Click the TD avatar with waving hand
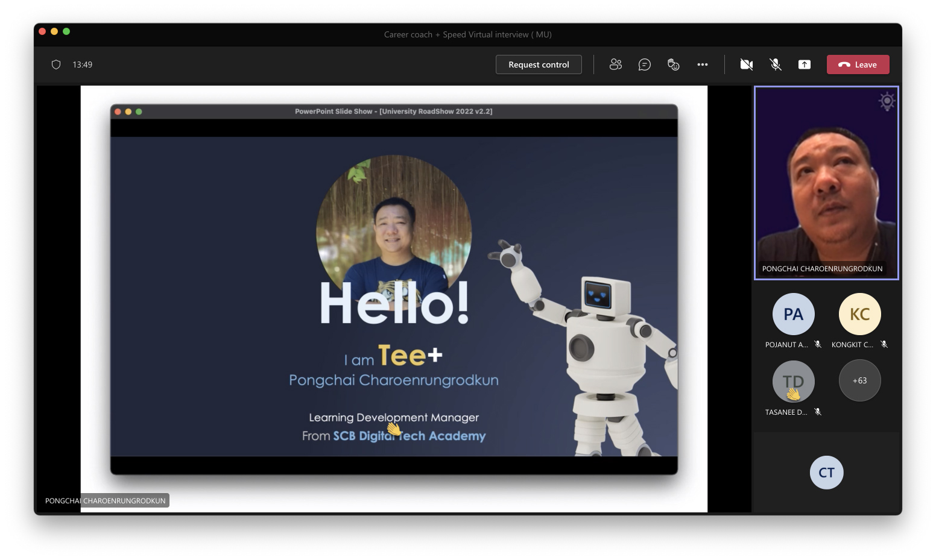Screen dimensions: 936x560 pyautogui.click(x=793, y=382)
